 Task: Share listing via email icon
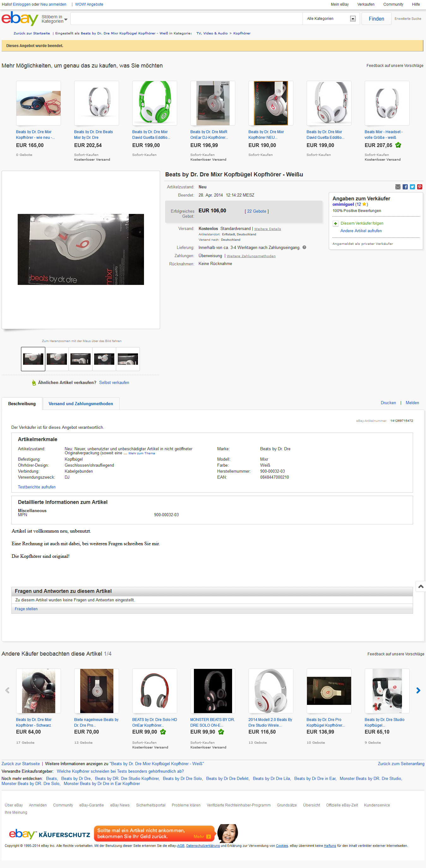(398, 187)
